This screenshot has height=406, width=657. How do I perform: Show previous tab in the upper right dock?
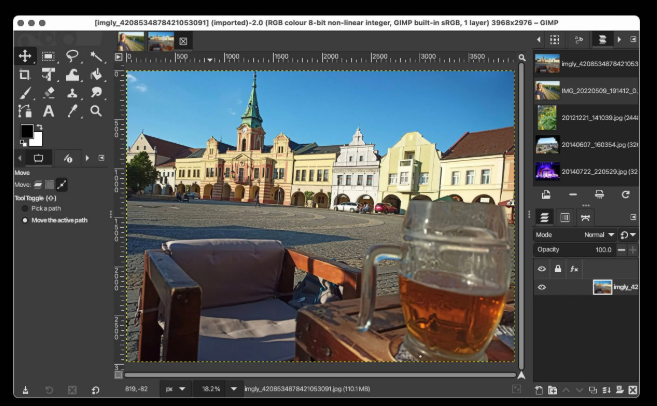click(538, 39)
